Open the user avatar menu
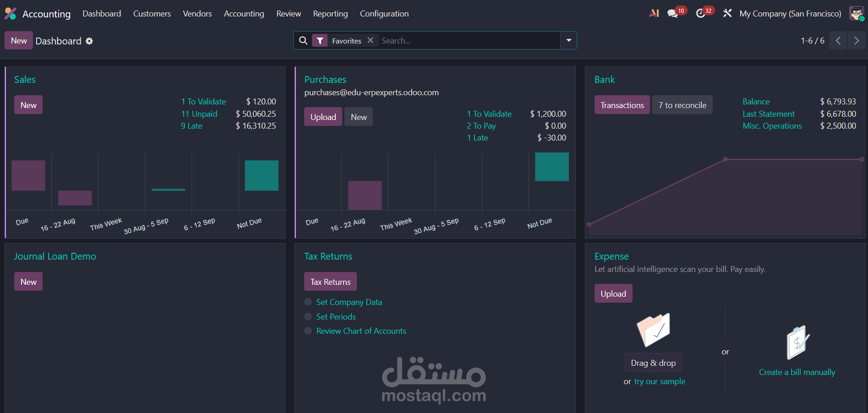Viewport: 868px width, 413px height. (856, 13)
